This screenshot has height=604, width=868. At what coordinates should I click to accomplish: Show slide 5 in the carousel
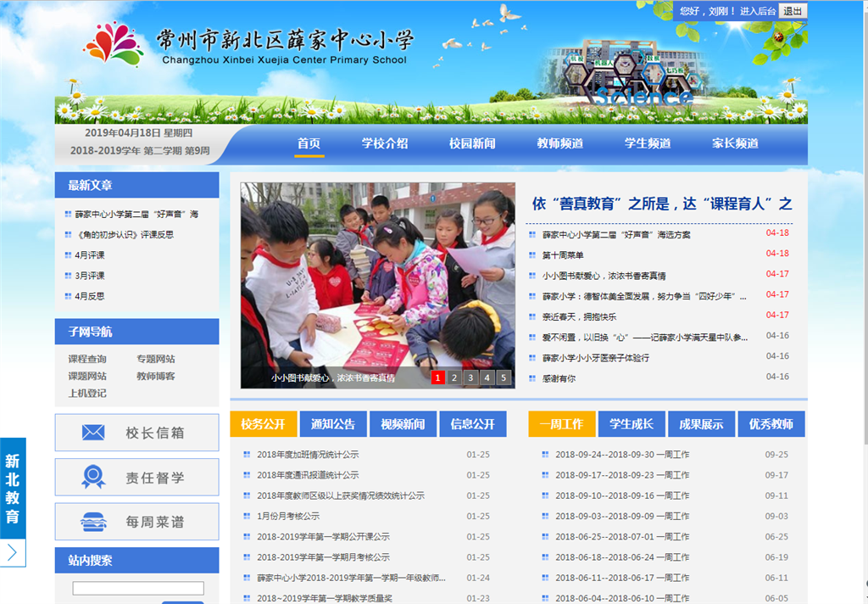click(504, 377)
